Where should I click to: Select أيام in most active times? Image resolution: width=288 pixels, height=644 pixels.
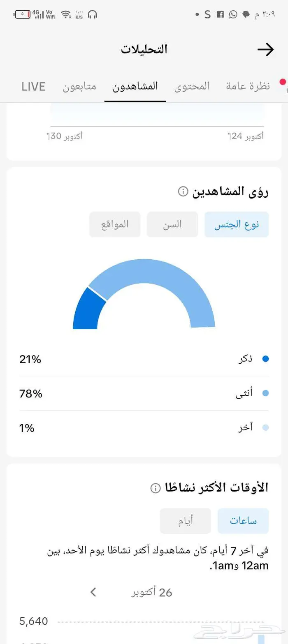(x=185, y=520)
